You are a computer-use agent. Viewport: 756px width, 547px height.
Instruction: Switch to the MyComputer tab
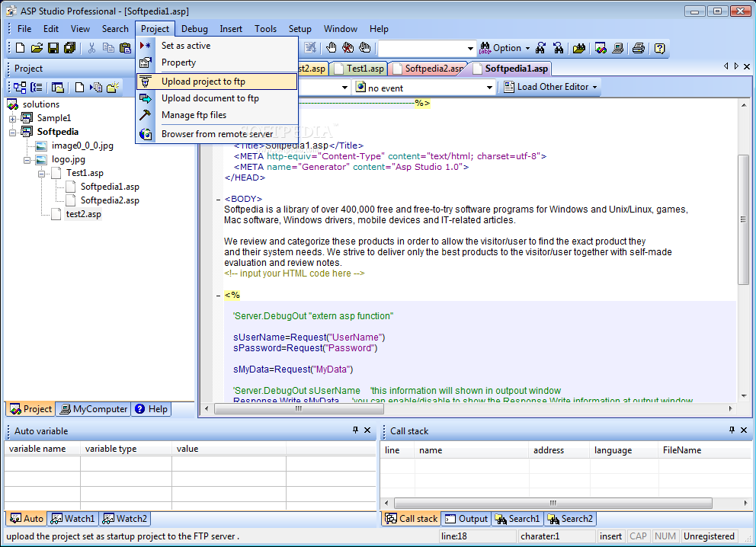coord(94,409)
